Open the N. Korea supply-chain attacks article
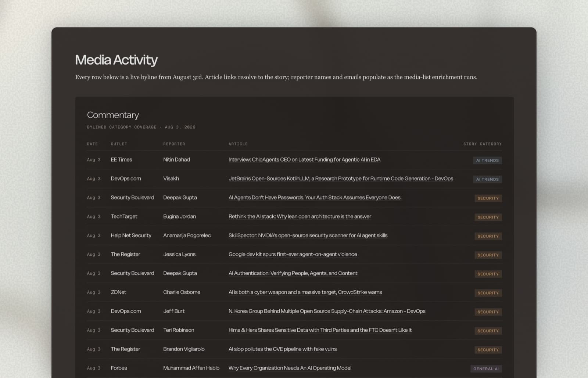 [327, 311]
